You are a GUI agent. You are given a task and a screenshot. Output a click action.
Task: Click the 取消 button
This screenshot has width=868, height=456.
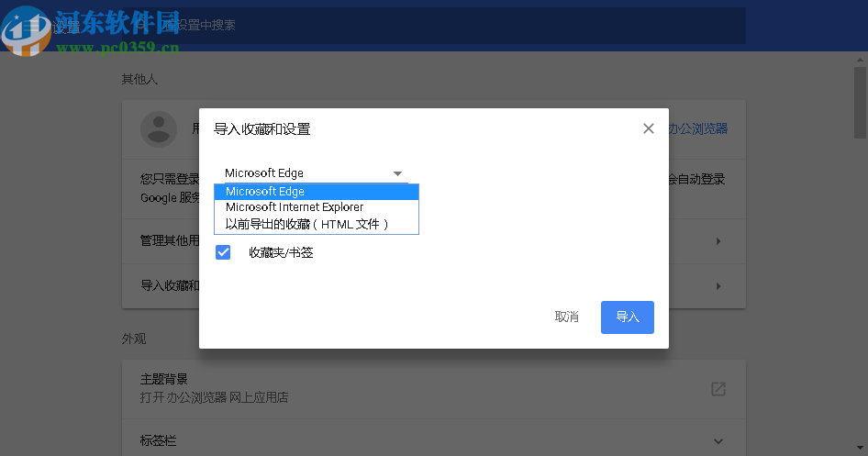coord(566,317)
